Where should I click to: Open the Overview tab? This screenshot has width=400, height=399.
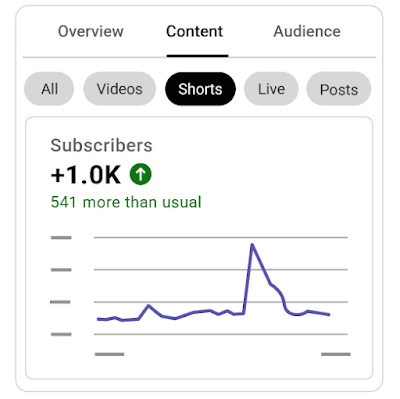pyautogui.click(x=91, y=32)
